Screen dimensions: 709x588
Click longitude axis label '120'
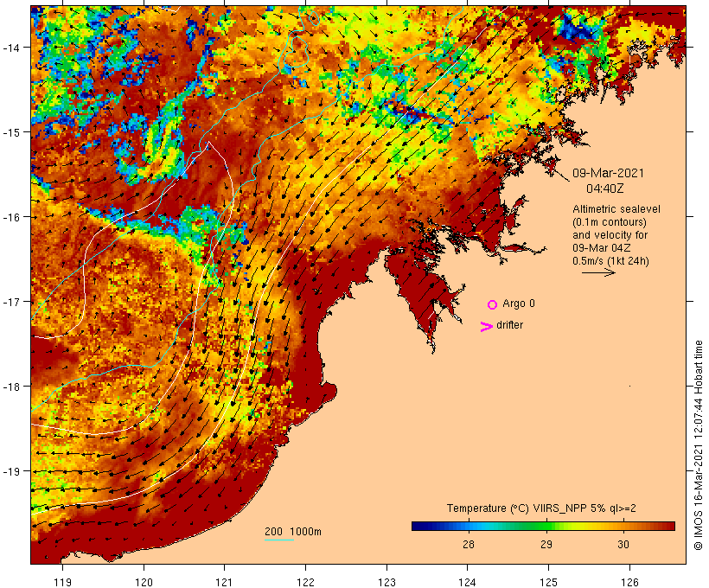pos(144,582)
